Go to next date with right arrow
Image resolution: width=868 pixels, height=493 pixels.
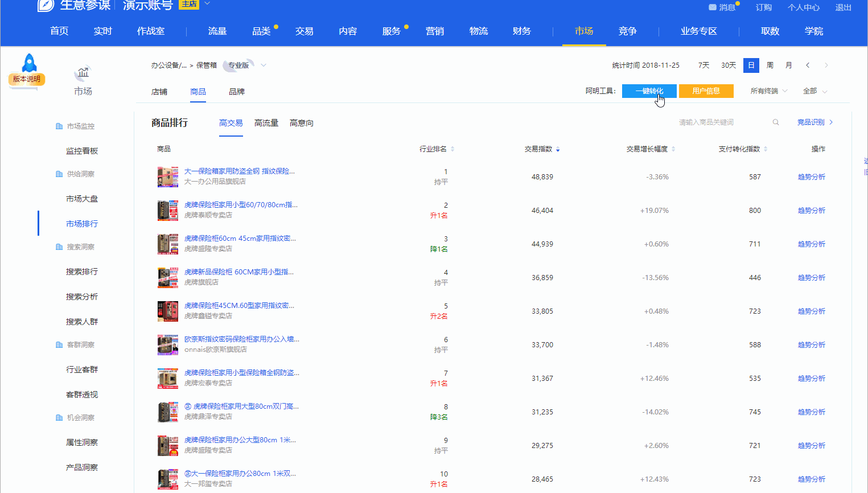826,65
